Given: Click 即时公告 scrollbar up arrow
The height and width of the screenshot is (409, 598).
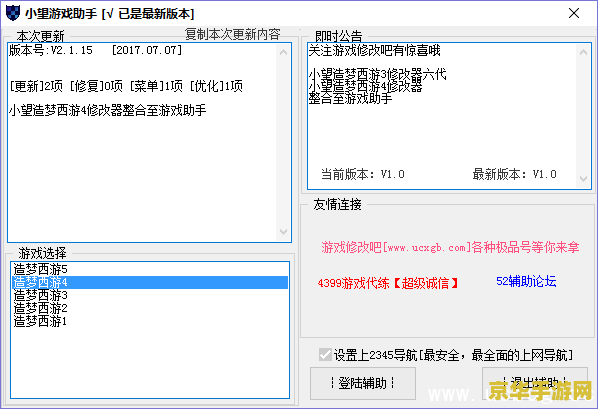Looking at the screenshot, I should 583,52.
